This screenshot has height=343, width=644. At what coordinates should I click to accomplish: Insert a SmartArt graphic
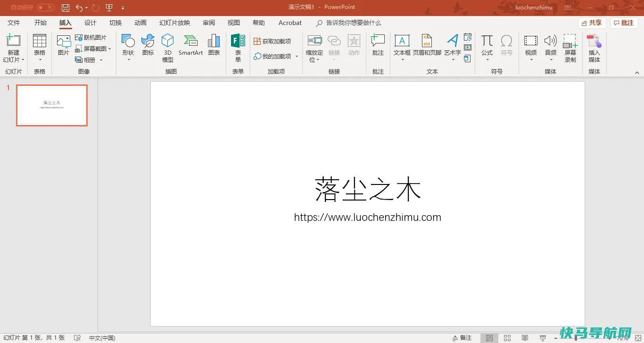190,46
